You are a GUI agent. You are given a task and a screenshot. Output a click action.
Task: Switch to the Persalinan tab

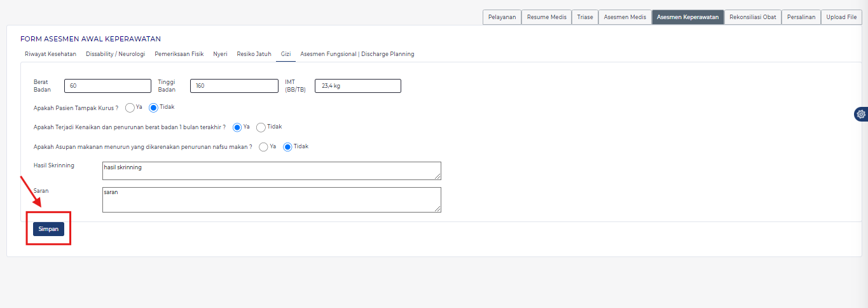click(801, 17)
